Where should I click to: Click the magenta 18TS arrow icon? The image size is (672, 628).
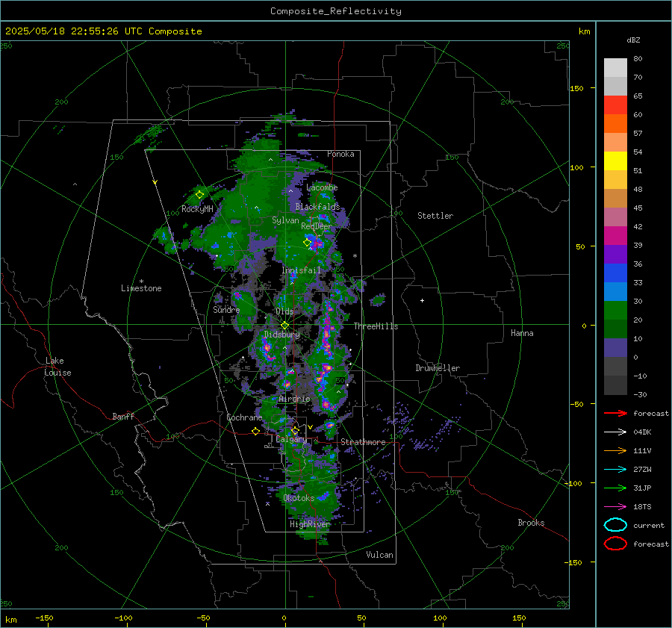point(615,507)
